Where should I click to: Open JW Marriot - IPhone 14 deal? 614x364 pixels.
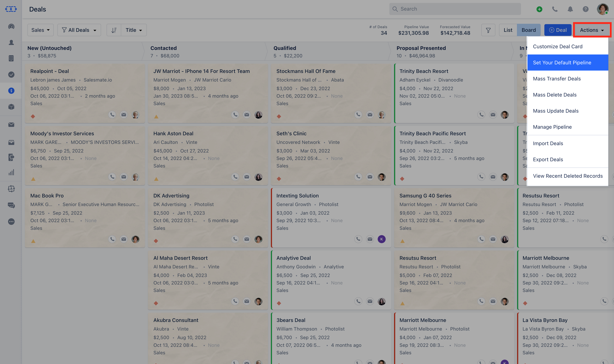coord(202,71)
